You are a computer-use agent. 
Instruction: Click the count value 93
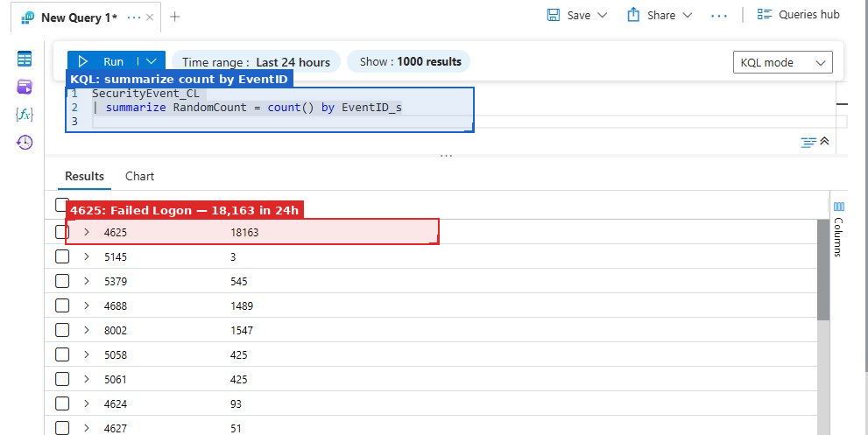[x=236, y=404]
